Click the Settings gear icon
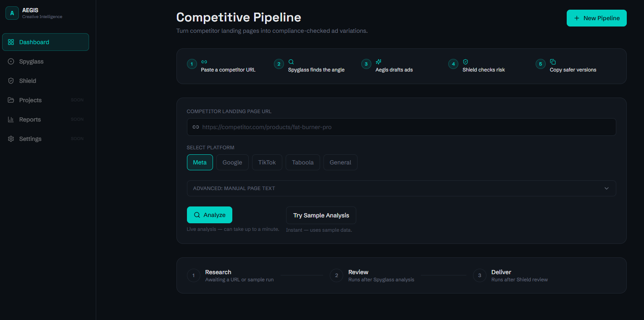The height and width of the screenshot is (320, 644). [11, 139]
